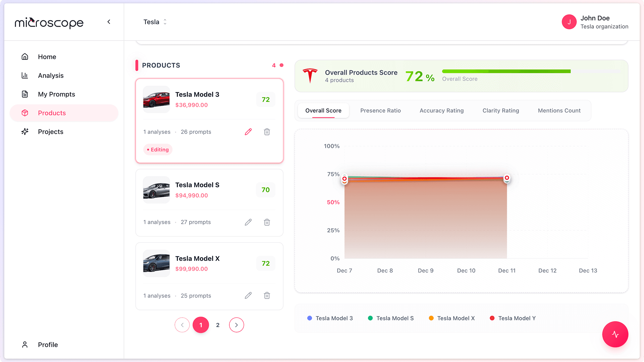Open Projects via the sparkle icon
Image resolution: width=644 pixels, height=362 pixels.
(x=25, y=131)
